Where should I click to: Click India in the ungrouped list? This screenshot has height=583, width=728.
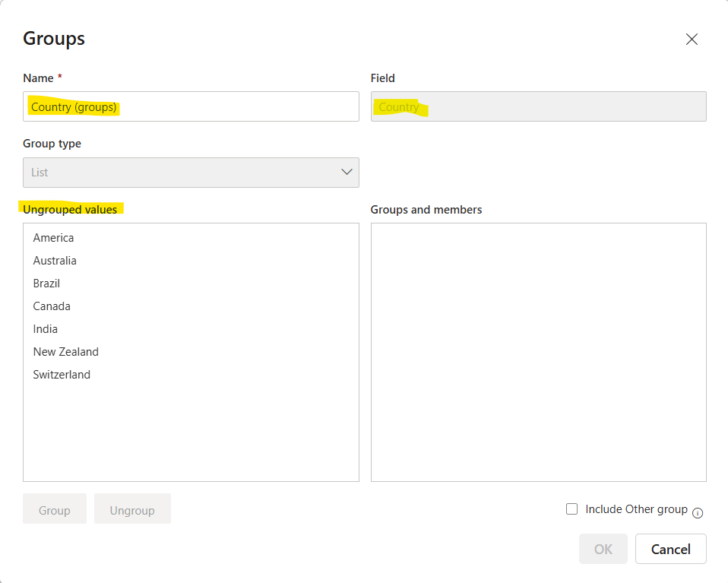pyautogui.click(x=45, y=328)
